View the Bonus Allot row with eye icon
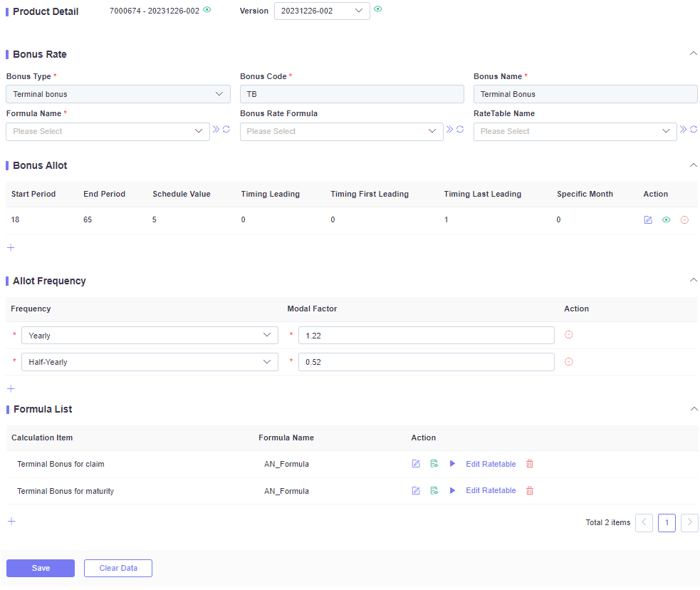This screenshot has height=590, width=700. [x=666, y=219]
